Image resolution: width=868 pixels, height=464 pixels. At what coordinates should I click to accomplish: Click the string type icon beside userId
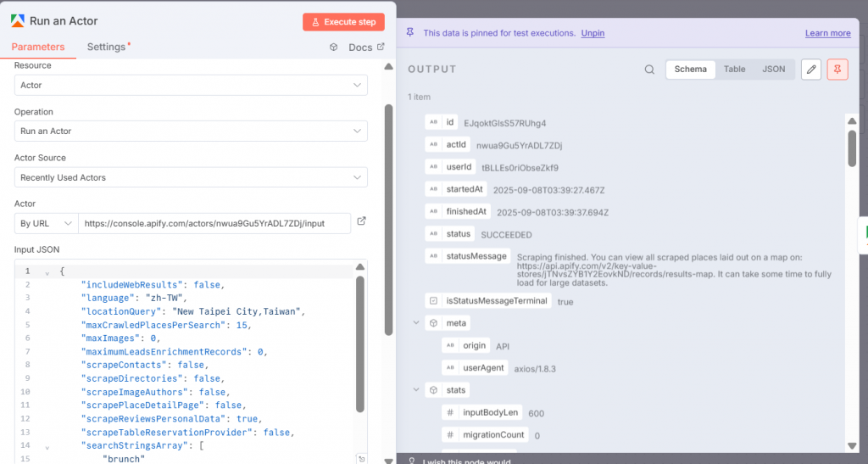click(x=433, y=166)
